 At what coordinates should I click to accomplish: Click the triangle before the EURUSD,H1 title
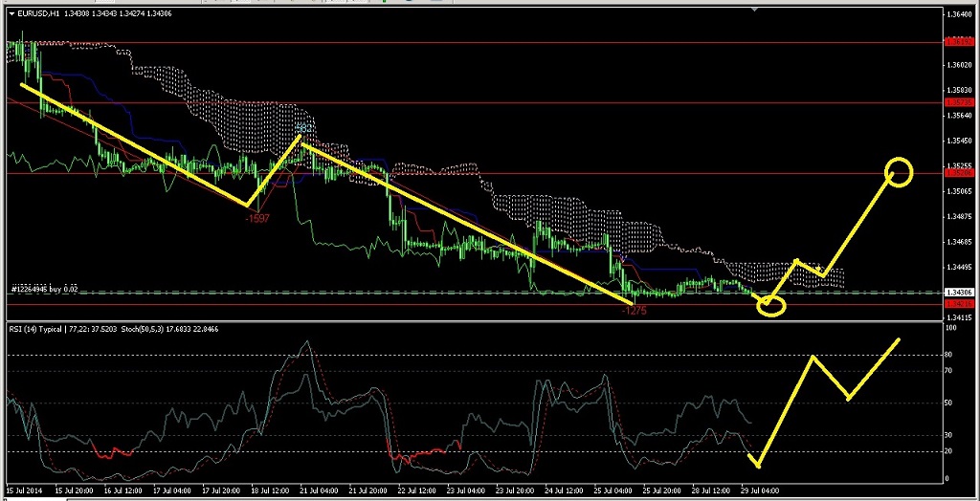11,12
